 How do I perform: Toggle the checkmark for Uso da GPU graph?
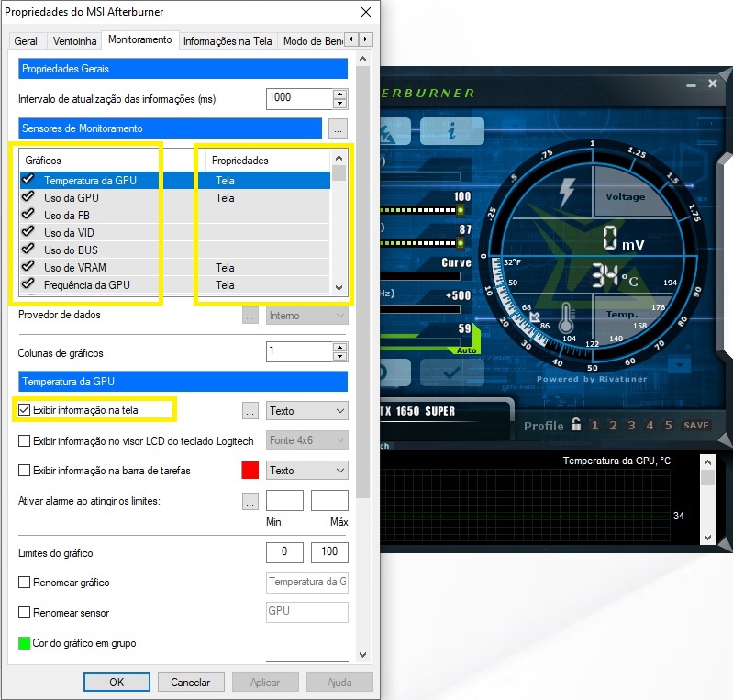28,197
